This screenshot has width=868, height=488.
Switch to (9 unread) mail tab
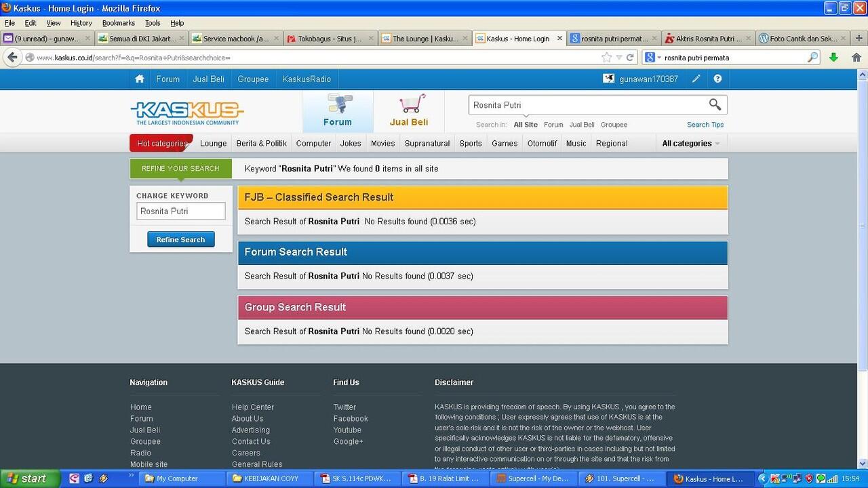[47, 39]
